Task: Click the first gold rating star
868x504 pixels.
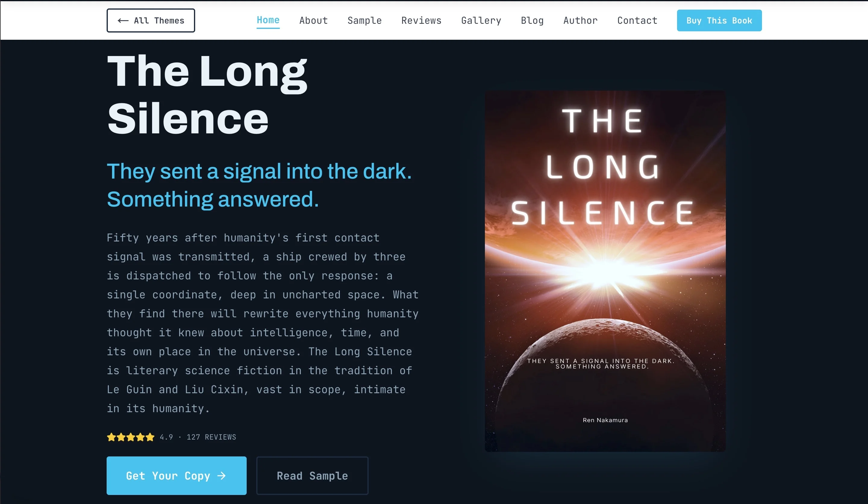Action: click(x=111, y=437)
